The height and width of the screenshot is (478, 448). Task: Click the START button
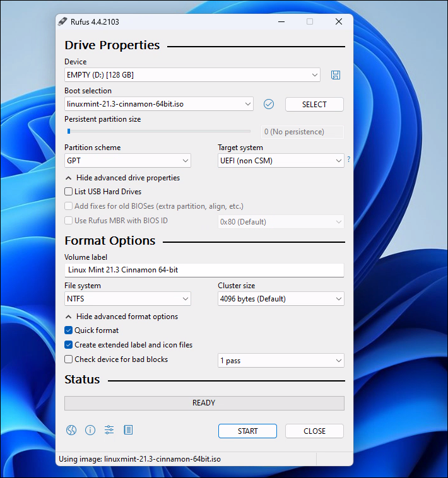[247, 431]
